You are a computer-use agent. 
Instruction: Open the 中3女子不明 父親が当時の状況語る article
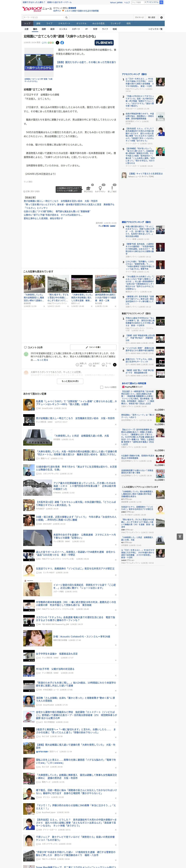[55, 669]
